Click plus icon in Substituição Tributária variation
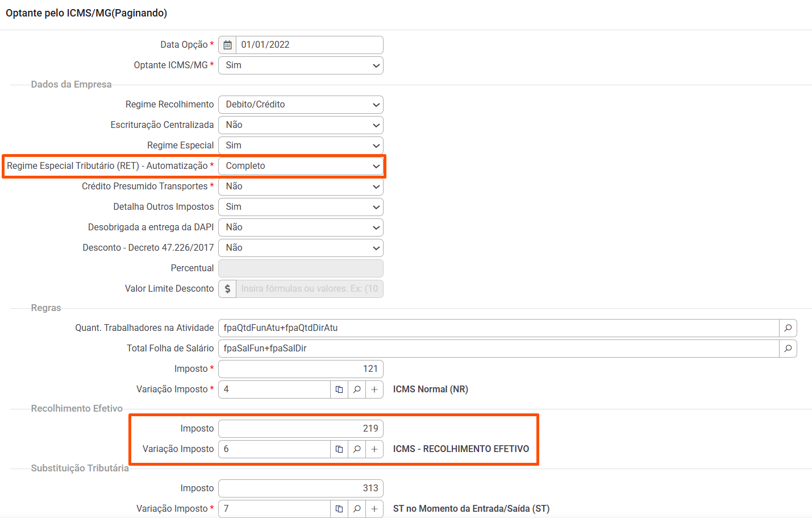This screenshot has height=518, width=812. (x=374, y=509)
